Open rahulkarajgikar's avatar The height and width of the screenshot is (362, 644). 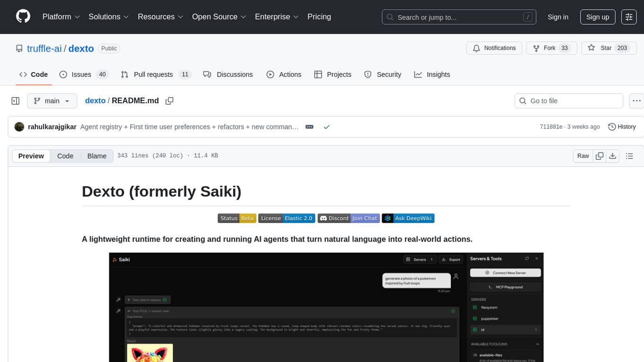click(x=19, y=127)
